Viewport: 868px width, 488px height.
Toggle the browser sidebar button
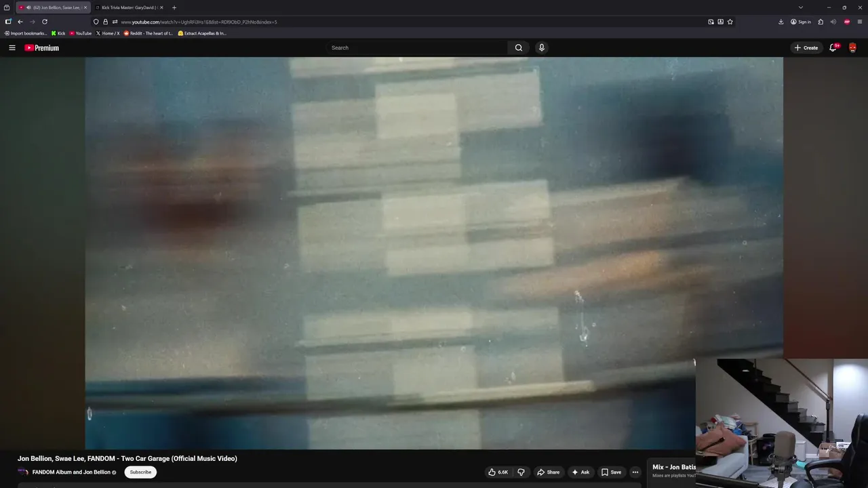[8, 22]
